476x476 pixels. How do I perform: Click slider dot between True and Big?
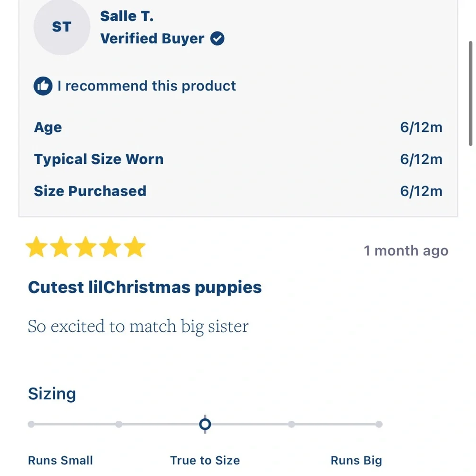point(291,424)
